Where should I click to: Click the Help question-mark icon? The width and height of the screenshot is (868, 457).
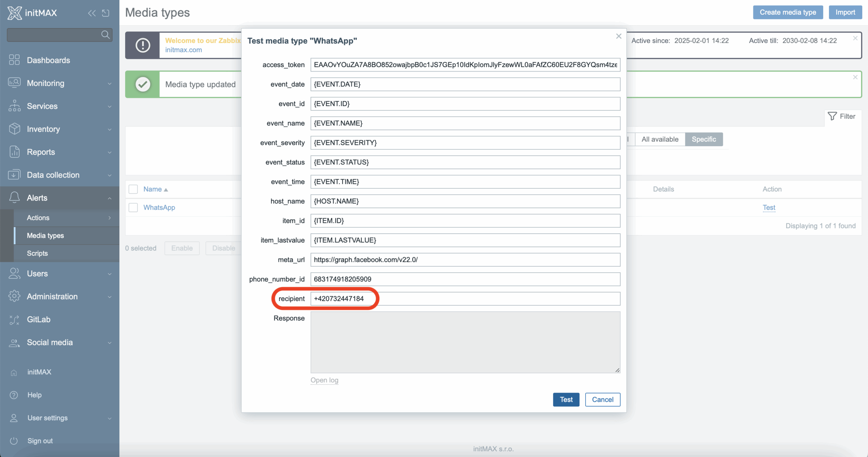[x=14, y=395]
